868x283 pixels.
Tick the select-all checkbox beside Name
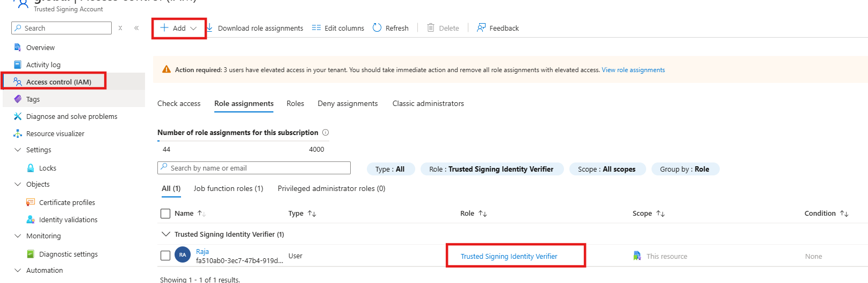165,214
